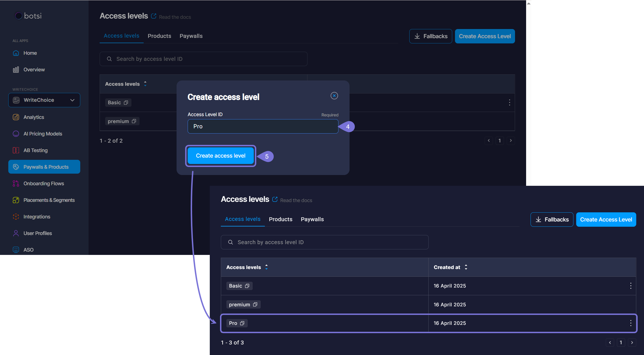Click the Access Level ID input field
644x355 pixels.
click(x=263, y=126)
